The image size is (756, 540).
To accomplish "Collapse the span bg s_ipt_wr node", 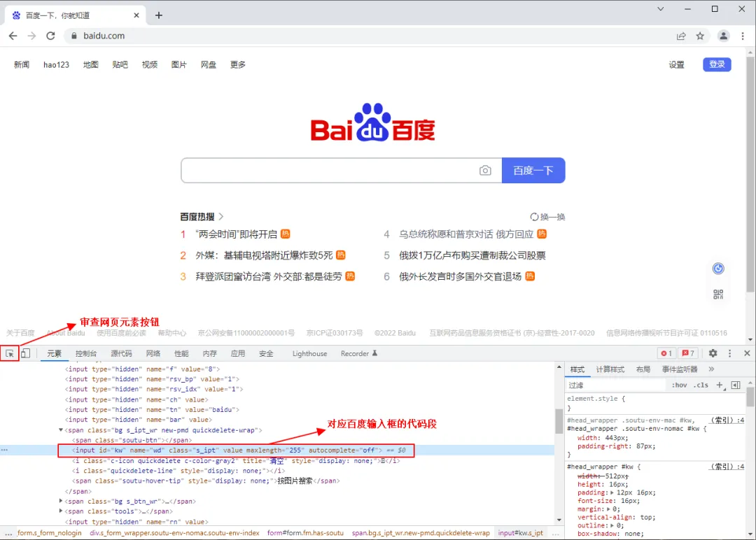I will point(61,429).
